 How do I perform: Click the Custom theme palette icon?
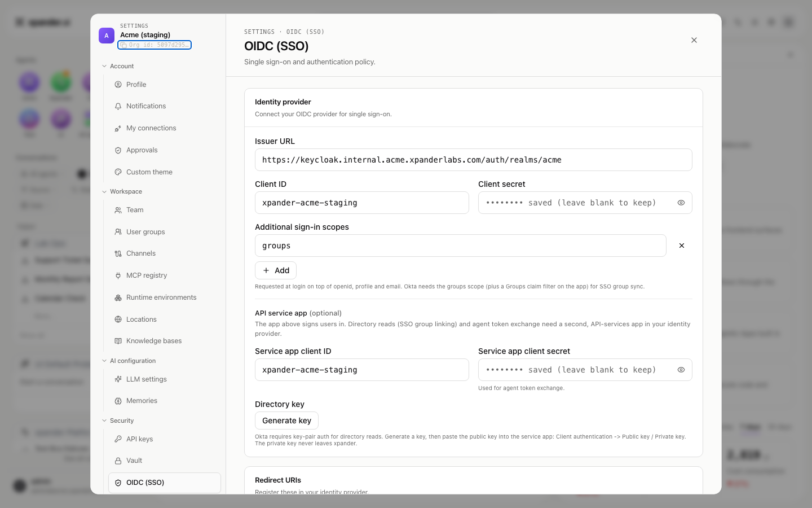tap(118, 172)
